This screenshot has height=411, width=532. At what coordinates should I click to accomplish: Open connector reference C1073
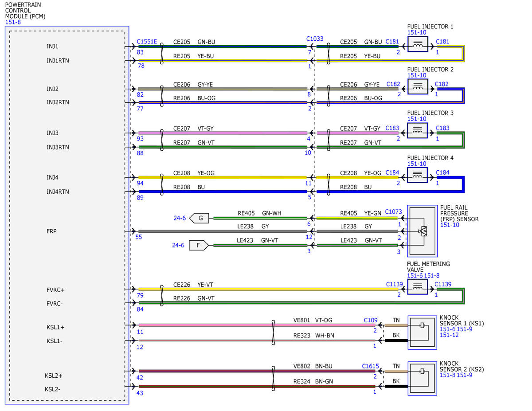tap(393, 212)
